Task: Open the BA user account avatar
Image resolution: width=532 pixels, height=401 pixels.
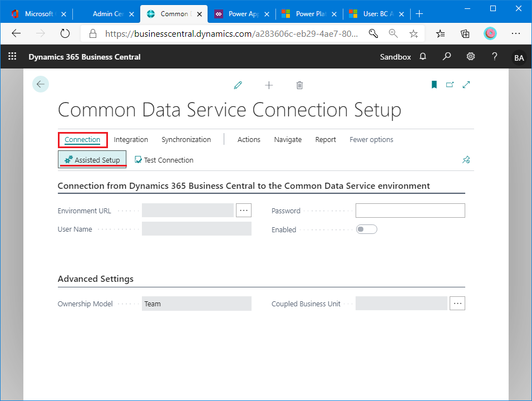Action: [x=519, y=57]
